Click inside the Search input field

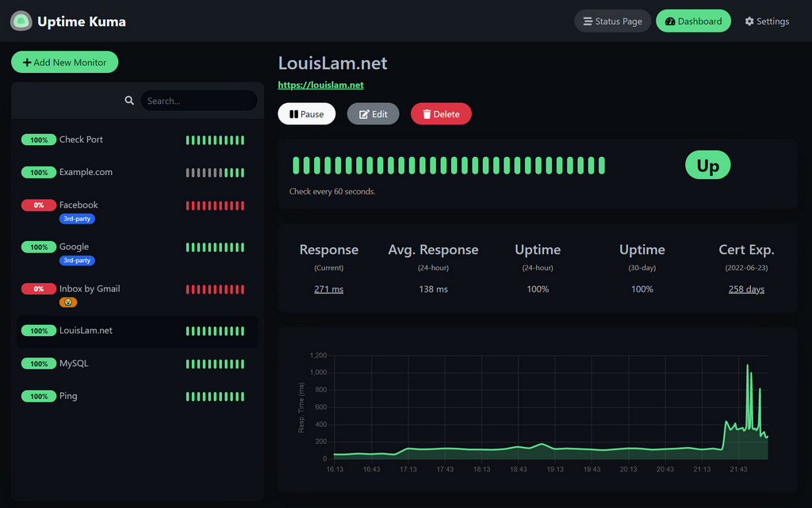click(x=198, y=100)
